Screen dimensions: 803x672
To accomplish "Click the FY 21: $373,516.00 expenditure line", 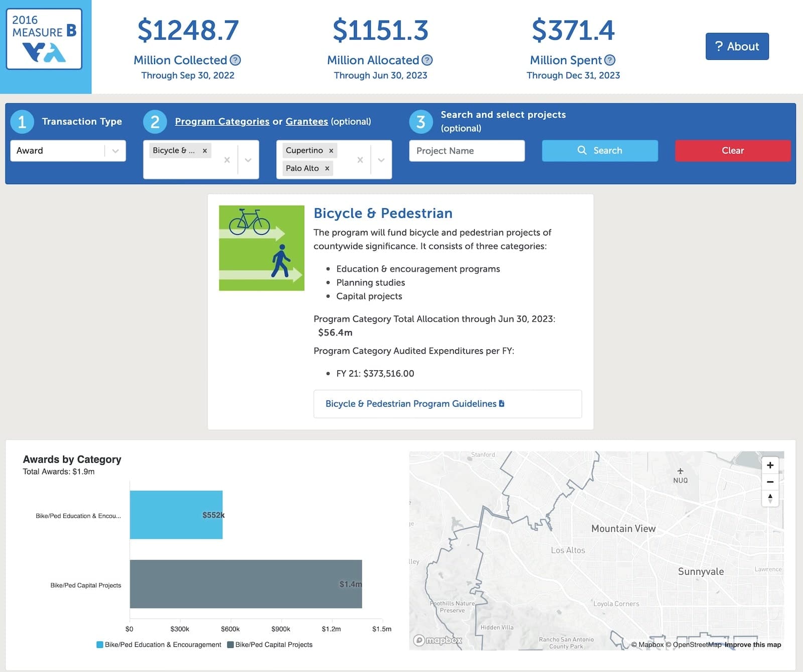I will click(x=375, y=373).
